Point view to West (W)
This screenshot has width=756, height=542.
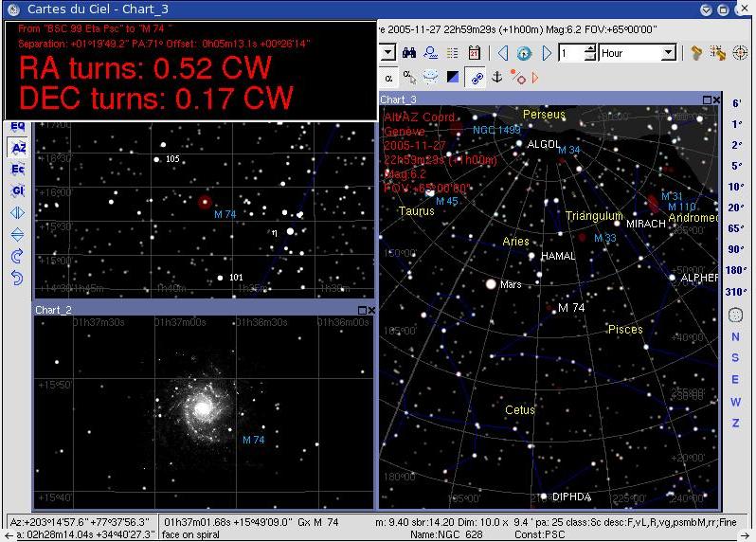point(735,401)
